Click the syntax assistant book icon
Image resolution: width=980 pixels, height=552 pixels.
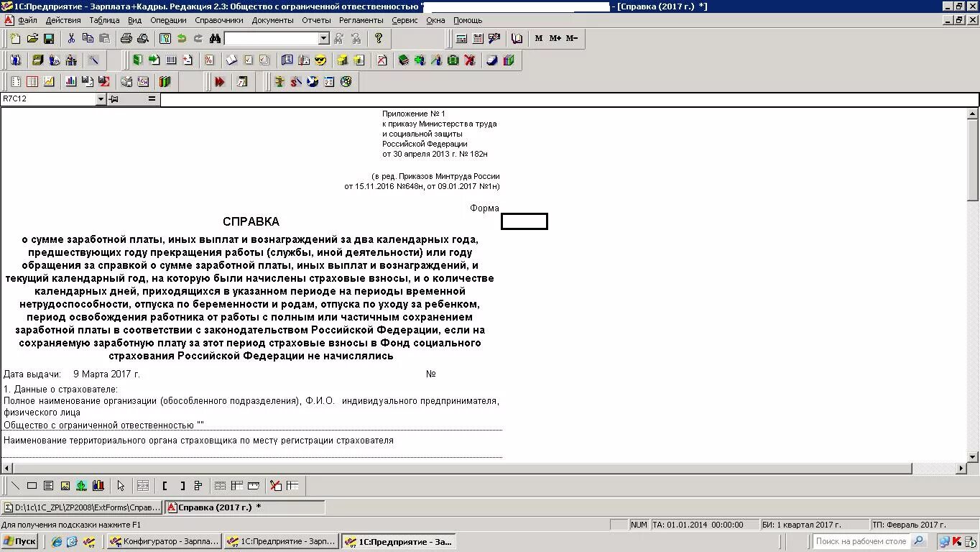pos(517,38)
